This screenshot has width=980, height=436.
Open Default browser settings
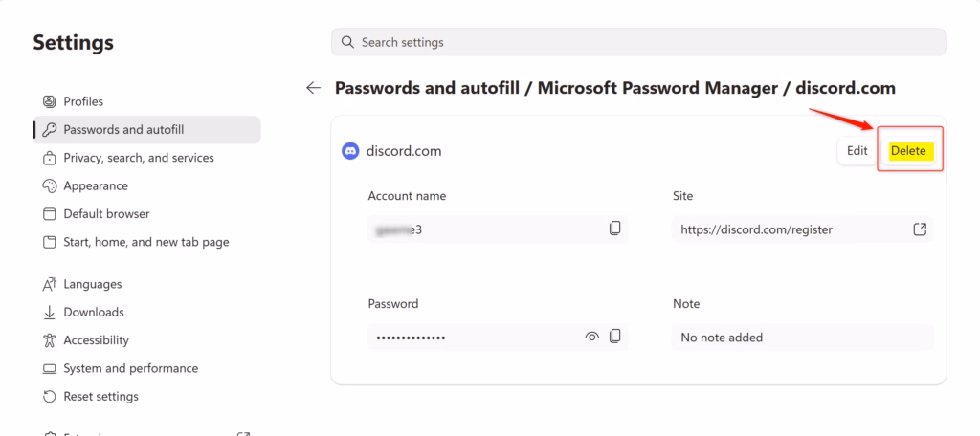point(106,213)
